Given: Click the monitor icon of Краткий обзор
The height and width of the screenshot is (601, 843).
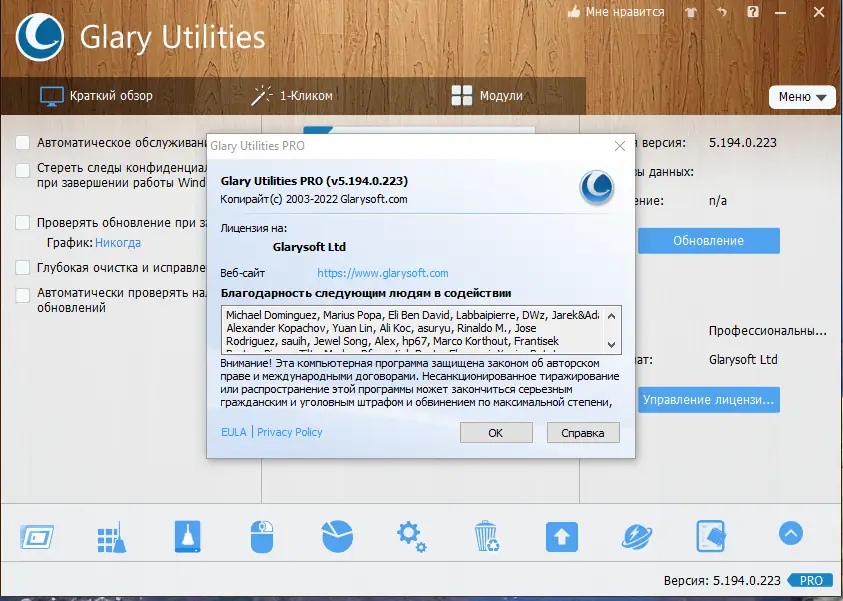Looking at the screenshot, I should (x=52, y=96).
